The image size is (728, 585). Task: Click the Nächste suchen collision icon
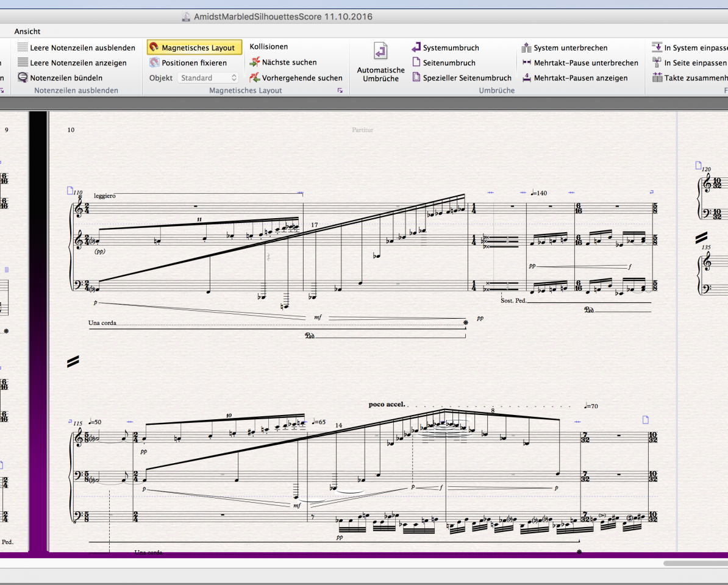tap(254, 62)
